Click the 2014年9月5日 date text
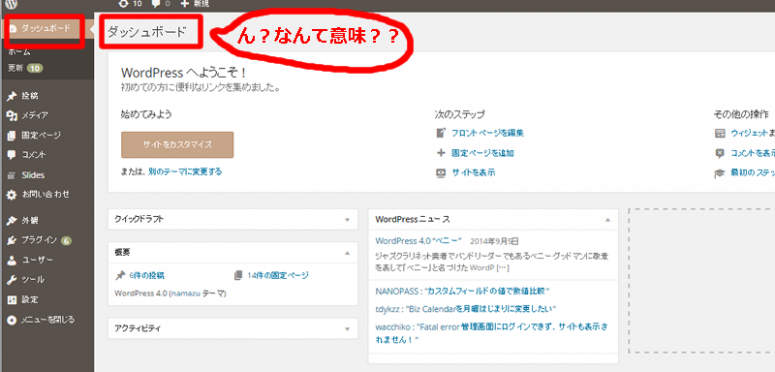This screenshot has height=372, width=775. [494, 241]
